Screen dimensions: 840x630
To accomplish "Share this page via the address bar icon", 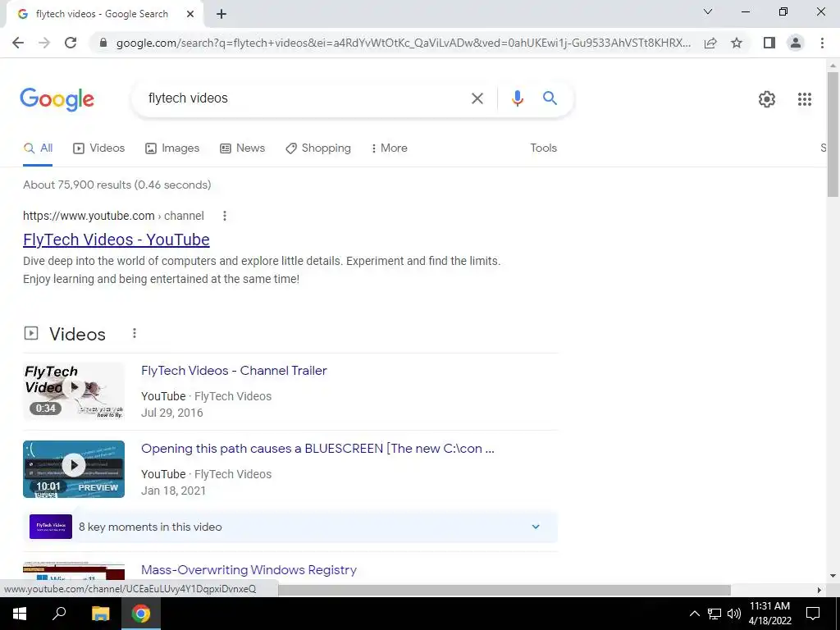I will click(710, 43).
